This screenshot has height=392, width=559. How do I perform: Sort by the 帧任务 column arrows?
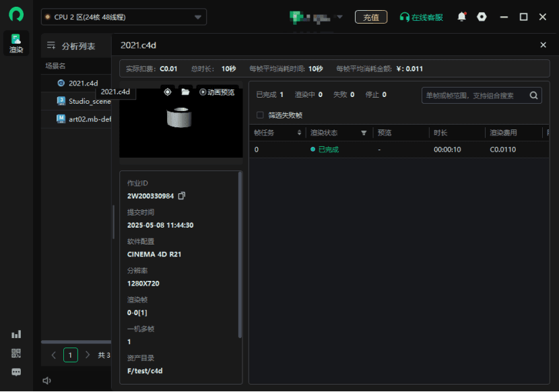[x=299, y=133]
